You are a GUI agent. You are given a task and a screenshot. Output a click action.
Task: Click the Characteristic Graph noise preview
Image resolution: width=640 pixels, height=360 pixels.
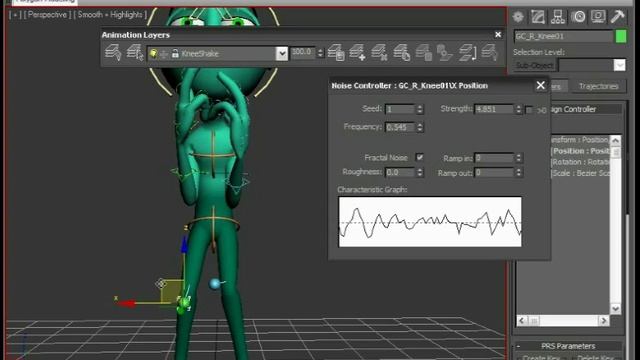click(x=430, y=222)
